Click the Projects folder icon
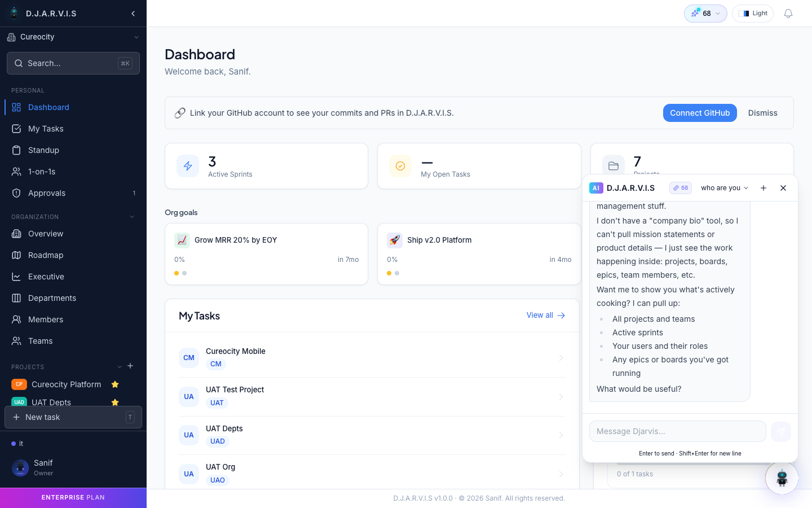The height and width of the screenshot is (508, 812). tap(614, 166)
